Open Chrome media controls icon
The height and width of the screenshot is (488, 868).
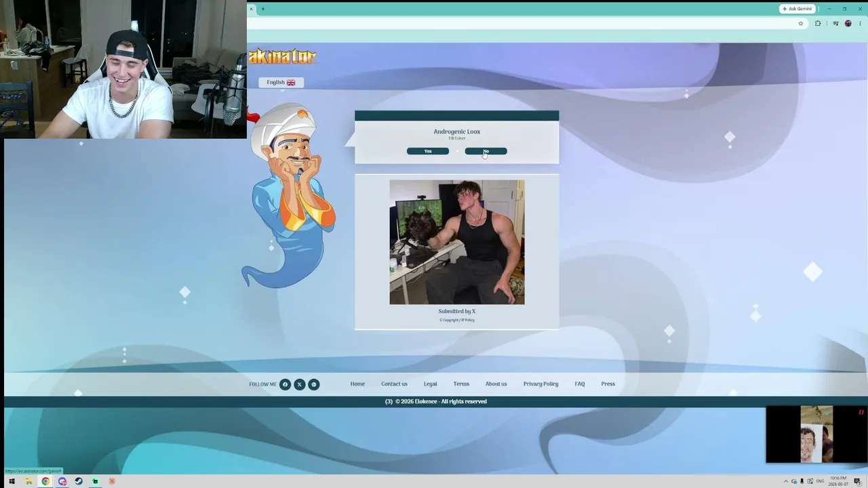(x=835, y=24)
